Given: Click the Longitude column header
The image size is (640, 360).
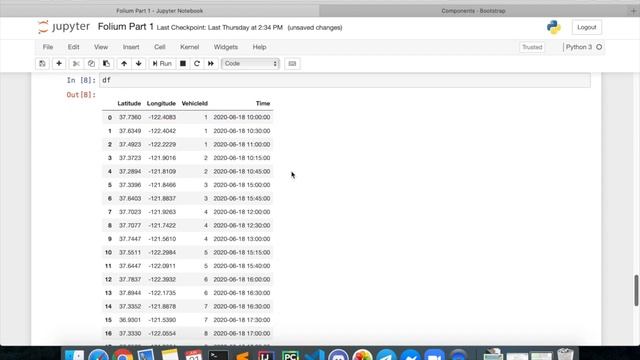Looking at the screenshot, I should (161, 104).
